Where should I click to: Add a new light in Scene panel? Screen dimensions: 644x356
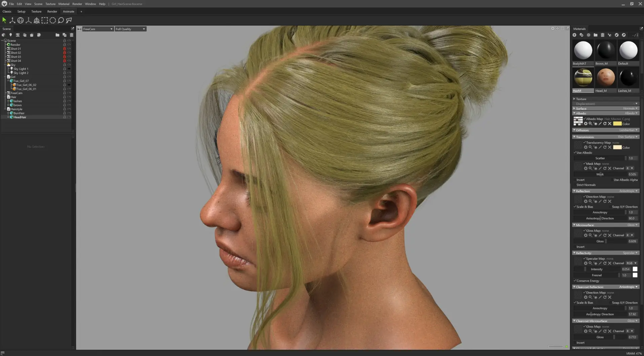(x=10, y=35)
